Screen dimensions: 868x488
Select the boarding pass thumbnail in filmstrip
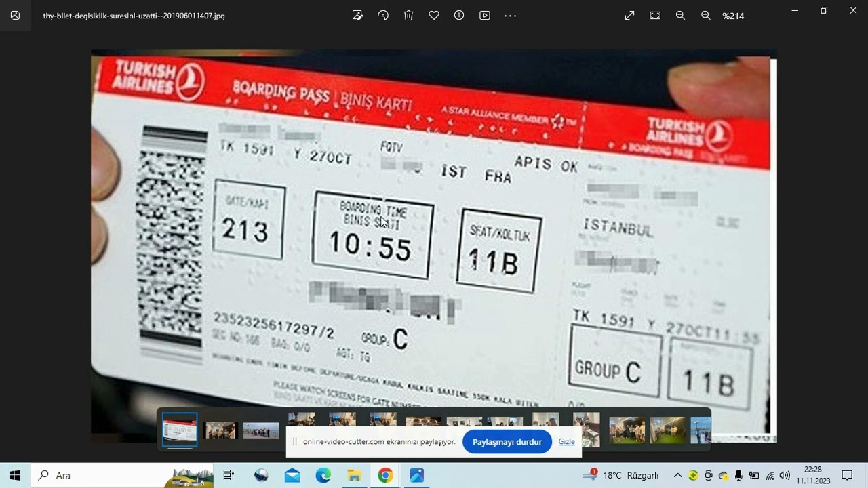click(x=180, y=430)
